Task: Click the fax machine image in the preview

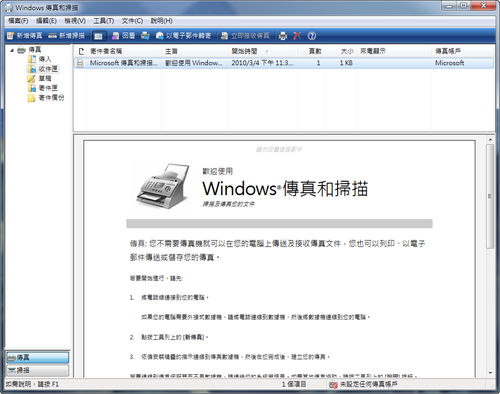Action: click(x=163, y=186)
